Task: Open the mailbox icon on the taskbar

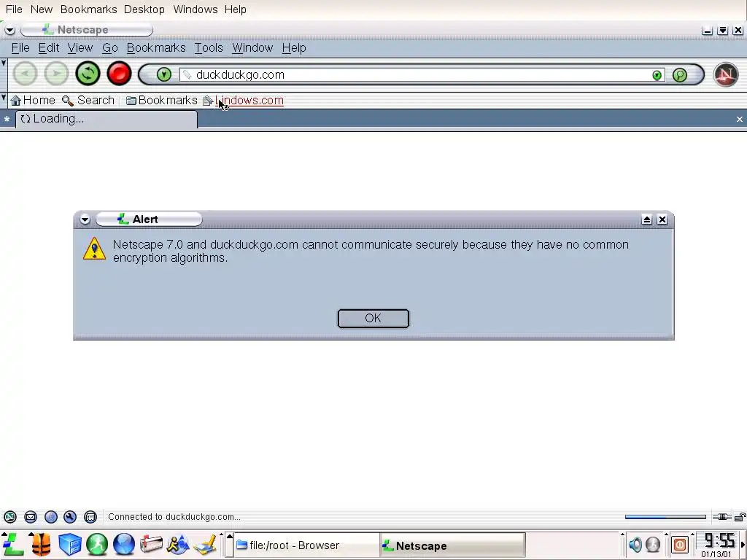Action: pyautogui.click(x=151, y=544)
